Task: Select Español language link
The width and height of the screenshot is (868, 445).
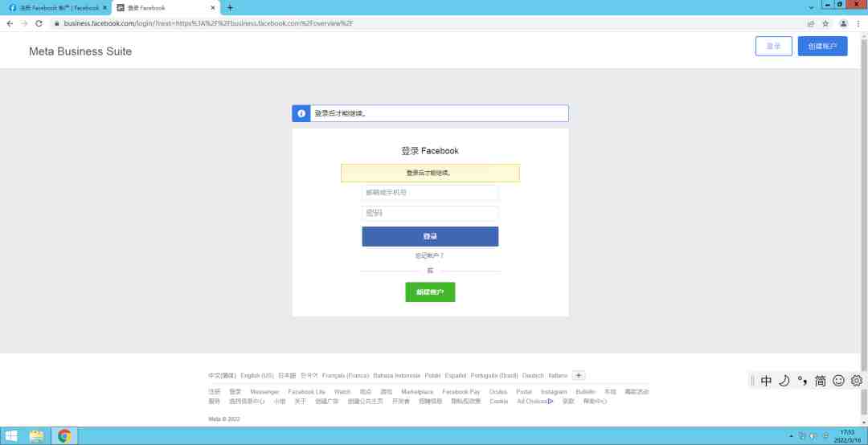Action: click(456, 375)
